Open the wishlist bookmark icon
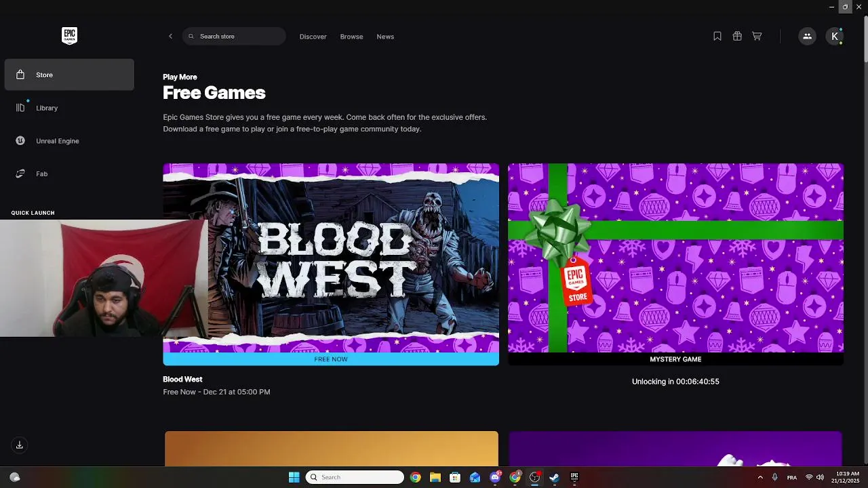Image resolution: width=868 pixels, height=488 pixels. click(717, 37)
